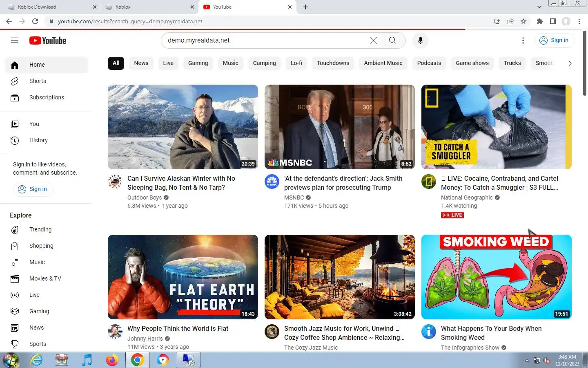Image resolution: width=588 pixels, height=368 pixels.
Task: Bookmark this page with star icon
Action: point(523,21)
